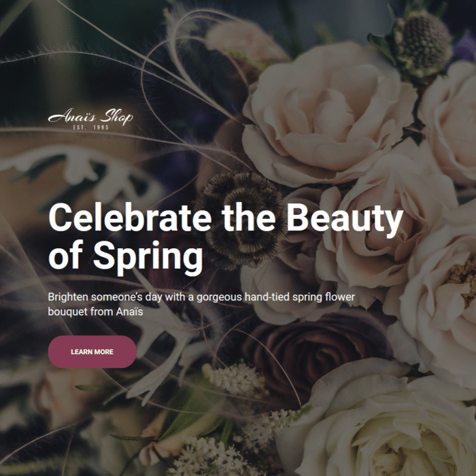Click the 'bouquet from Anaïs' text line

(95, 311)
